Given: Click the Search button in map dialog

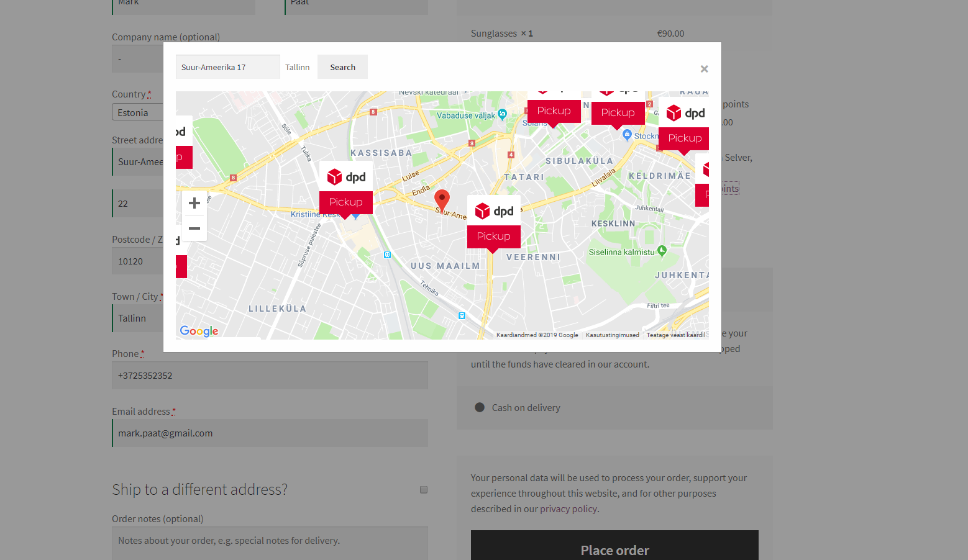Looking at the screenshot, I should (342, 67).
